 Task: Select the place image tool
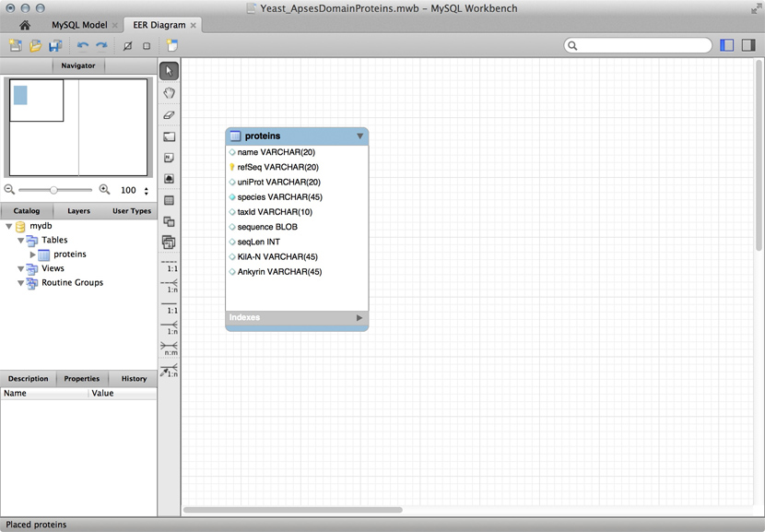169,179
